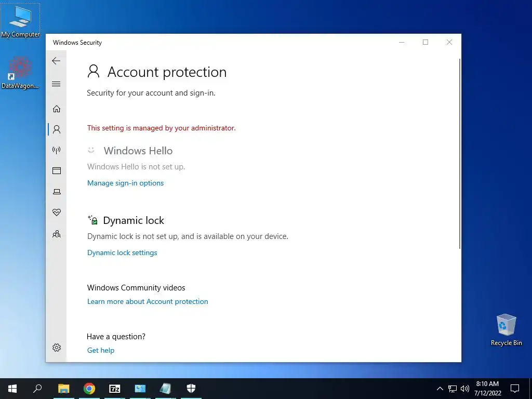Open Device security sidebar icon

[x=56, y=192]
